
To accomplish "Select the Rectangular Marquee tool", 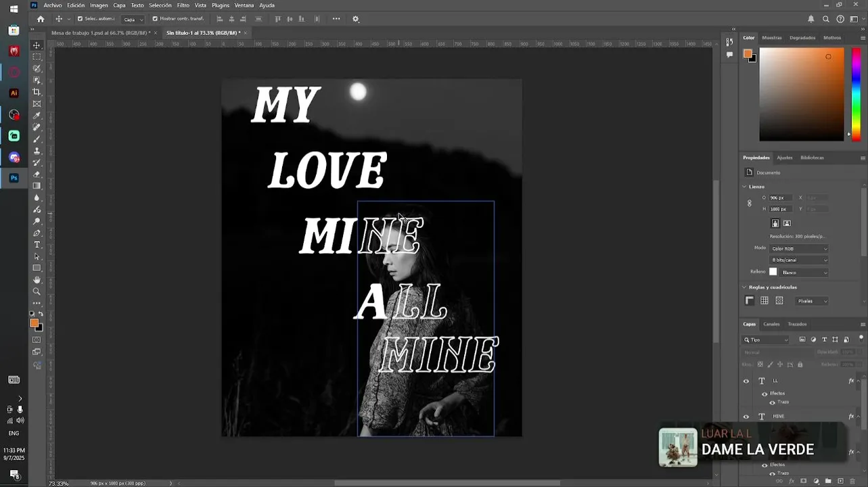I will pos(37,57).
